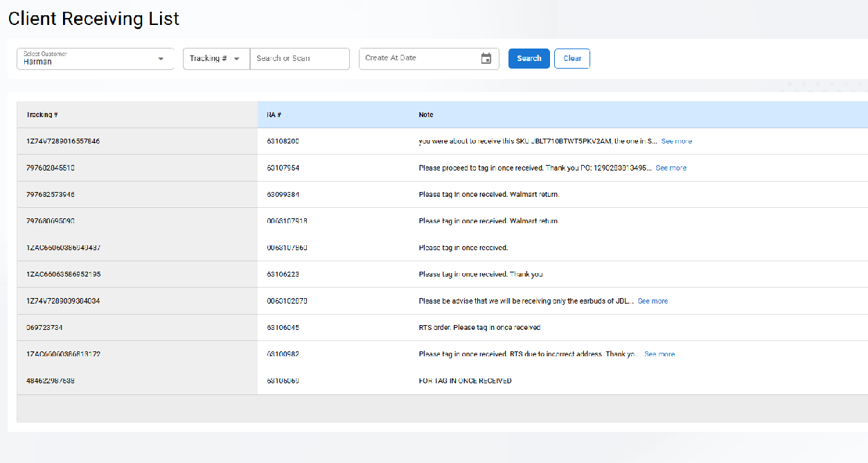Viewport: 868px width, 463px height.
Task: Click into the Search or Scan field
Action: point(299,59)
